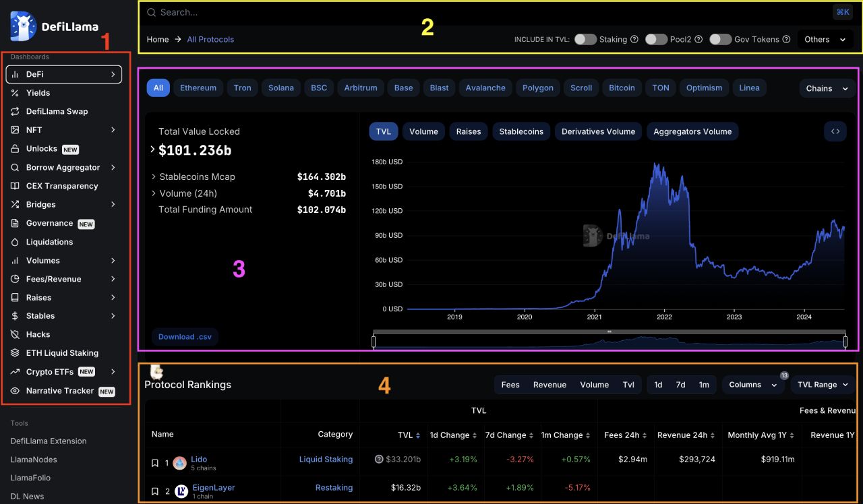
Task: Expand the Stablecoins Mcap row
Action: pos(154,177)
